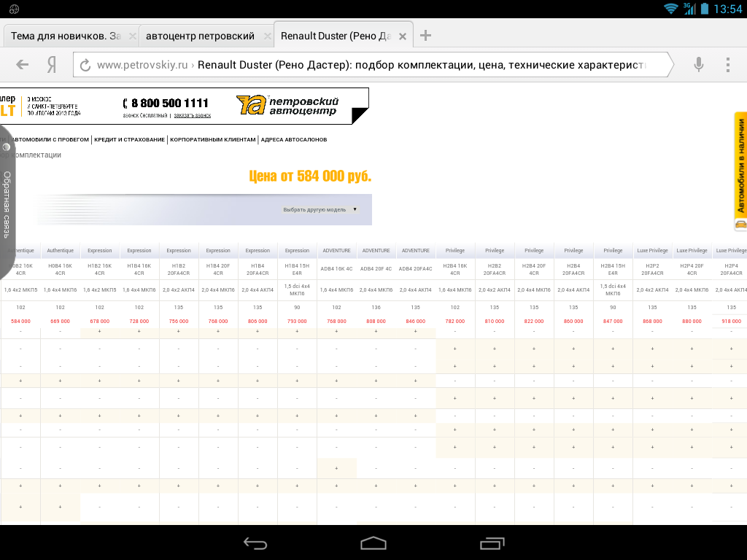The height and width of the screenshot is (560, 747).
Task: Click the 756 000 price cell
Action: click(179, 322)
